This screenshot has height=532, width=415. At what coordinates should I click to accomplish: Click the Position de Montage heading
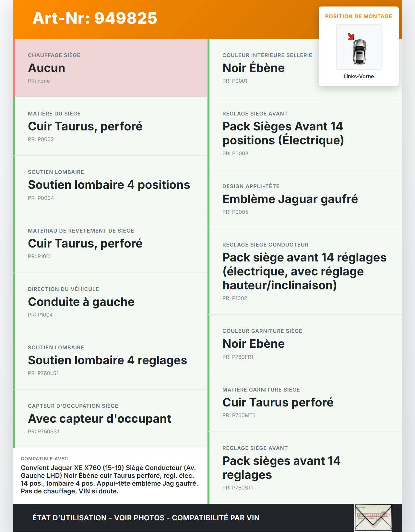click(358, 16)
